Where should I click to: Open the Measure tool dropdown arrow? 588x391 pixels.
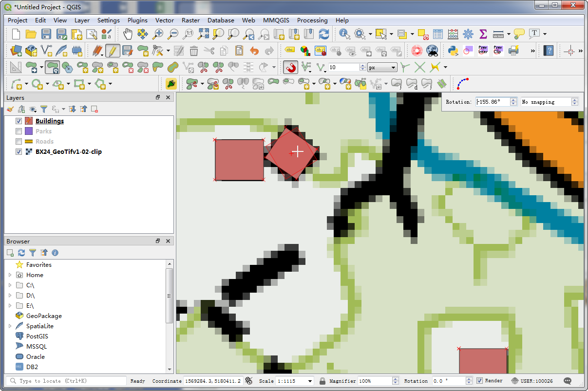508,34
